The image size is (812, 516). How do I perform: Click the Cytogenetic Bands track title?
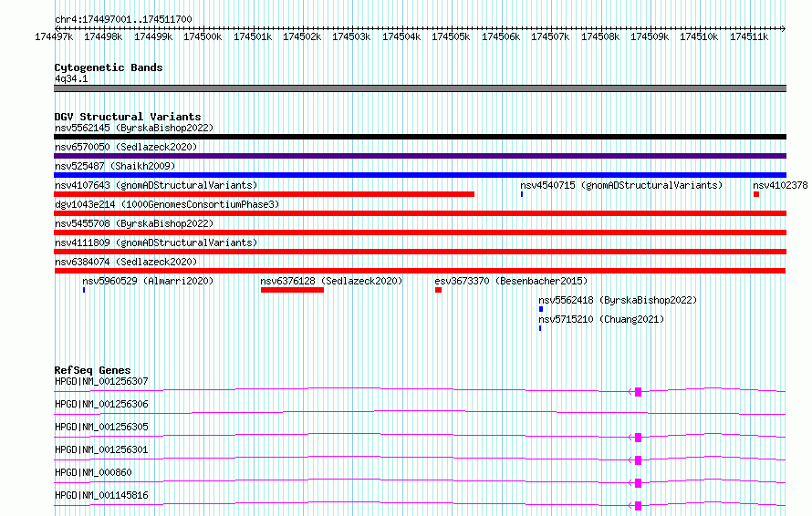pos(109,67)
